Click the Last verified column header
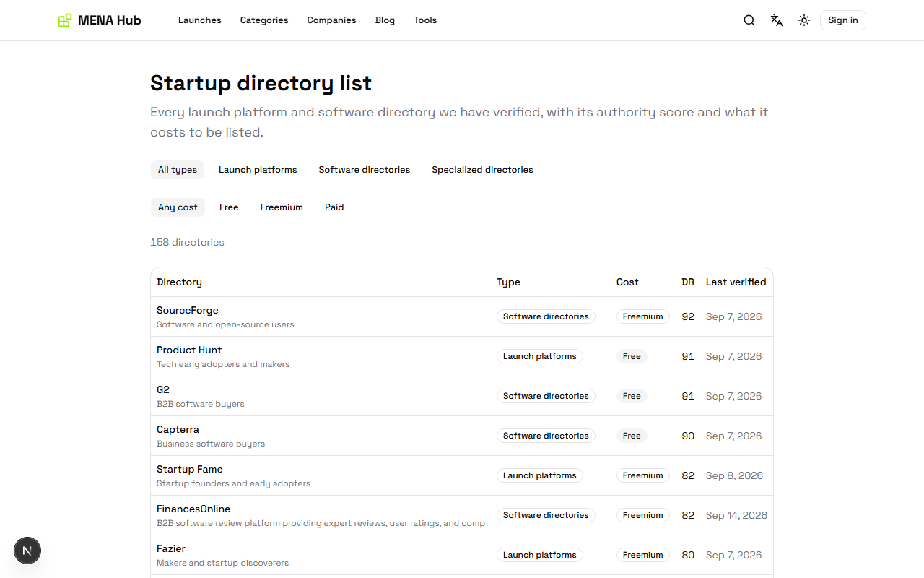This screenshot has height=578, width=924. [736, 282]
